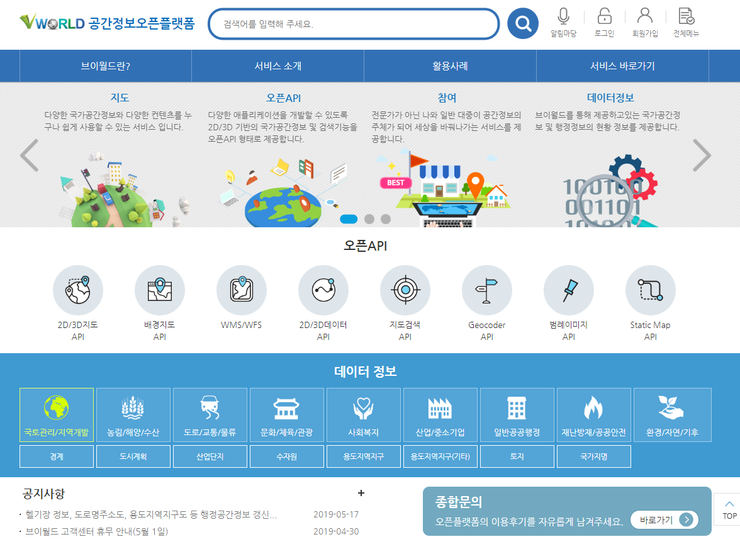
Task: Click the 종합문의 바로가기 button
Action: (664, 520)
